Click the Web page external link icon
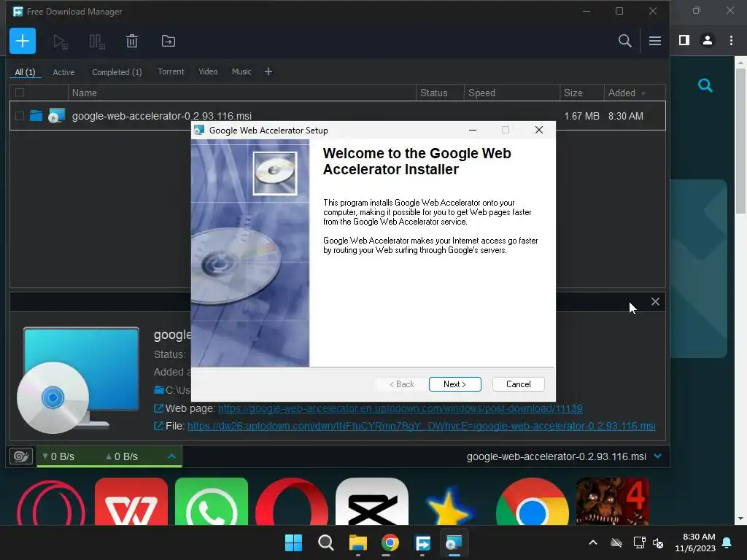 [x=158, y=408]
